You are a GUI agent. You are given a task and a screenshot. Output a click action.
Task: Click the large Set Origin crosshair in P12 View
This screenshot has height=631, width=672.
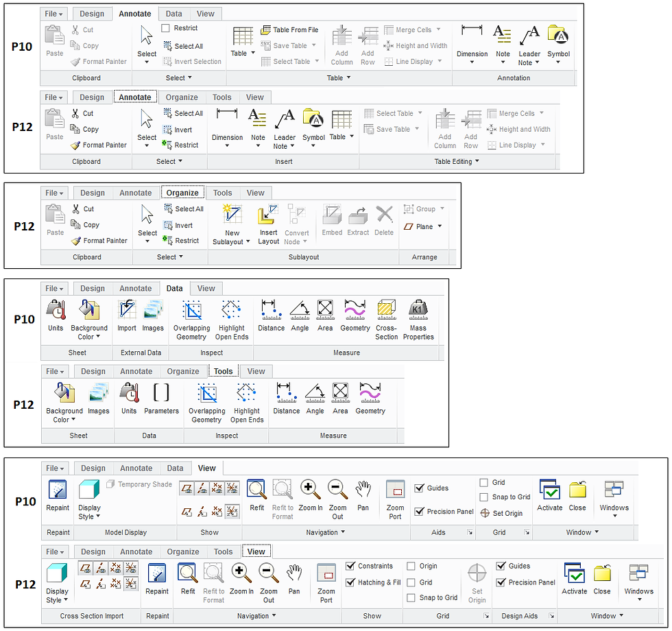(x=477, y=573)
